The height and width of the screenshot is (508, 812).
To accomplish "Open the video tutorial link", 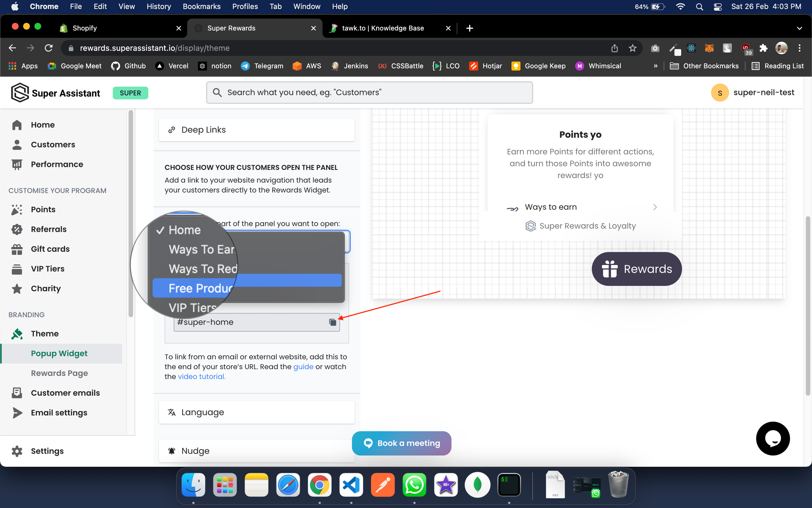I will 201,376.
